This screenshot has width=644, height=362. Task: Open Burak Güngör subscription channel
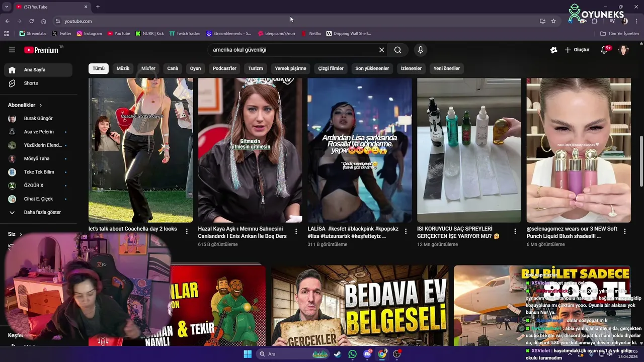click(x=38, y=119)
